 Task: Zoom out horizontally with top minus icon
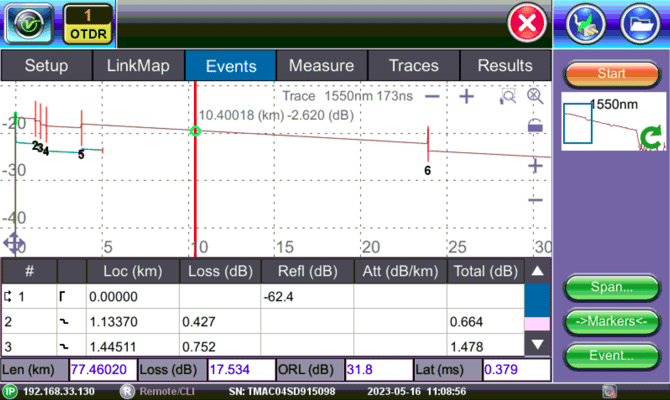[x=432, y=97]
